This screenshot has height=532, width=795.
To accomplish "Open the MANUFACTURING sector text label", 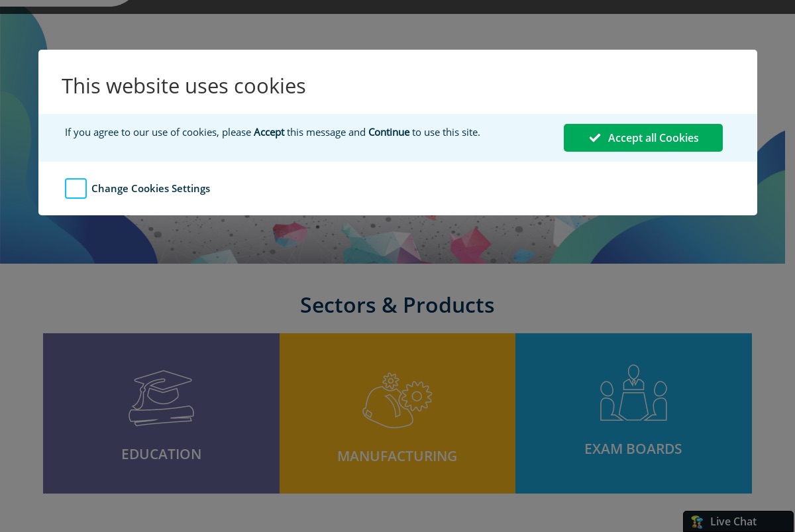I will click(397, 456).
